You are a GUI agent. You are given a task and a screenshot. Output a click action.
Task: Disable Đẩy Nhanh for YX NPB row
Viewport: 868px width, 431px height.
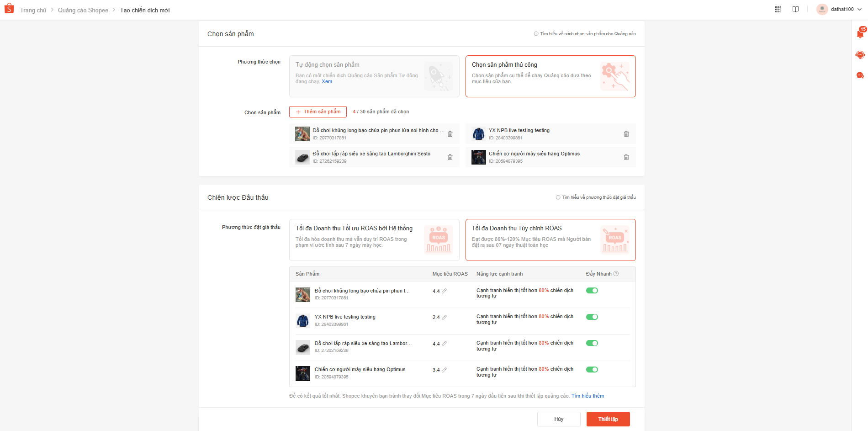[x=592, y=317]
